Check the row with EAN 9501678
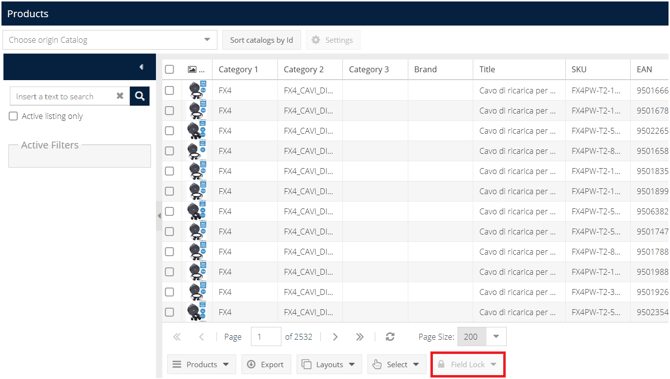The height and width of the screenshot is (379, 670). pyautogui.click(x=170, y=110)
